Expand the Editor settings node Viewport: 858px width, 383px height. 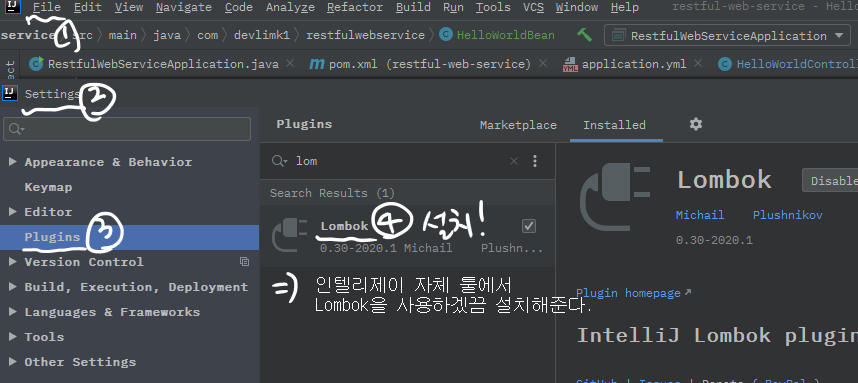point(13,212)
